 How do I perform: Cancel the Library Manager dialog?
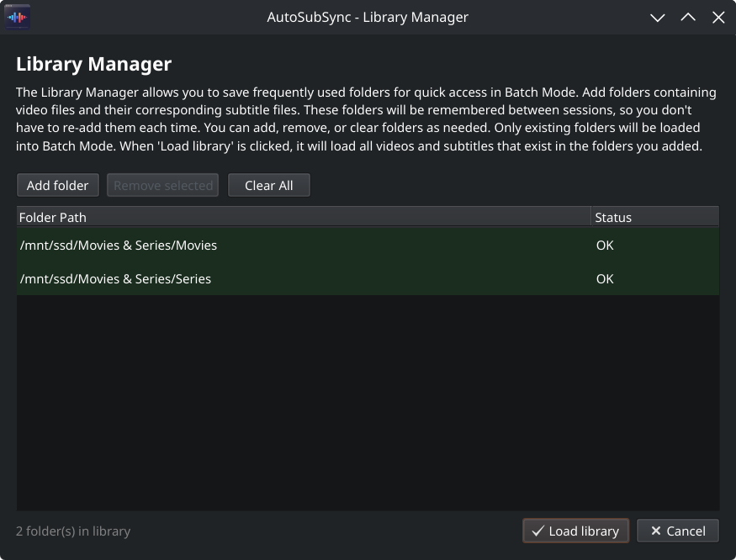[x=678, y=531]
